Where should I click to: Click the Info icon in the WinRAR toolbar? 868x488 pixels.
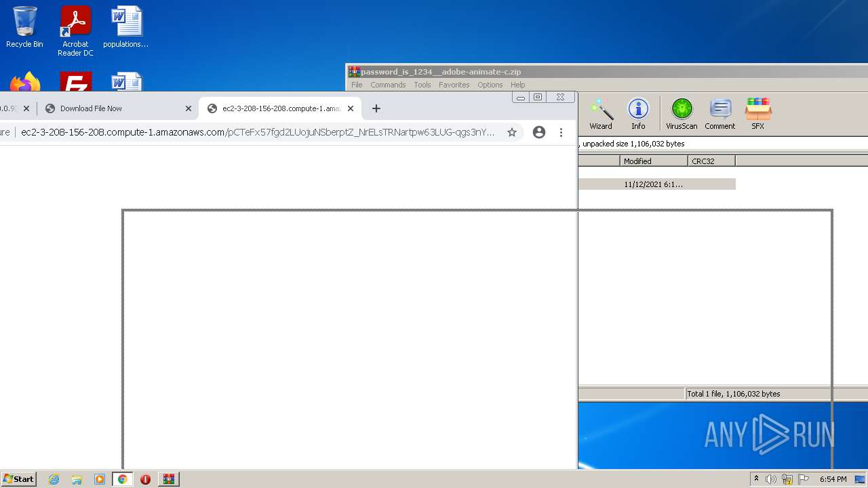(x=638, y=114)
